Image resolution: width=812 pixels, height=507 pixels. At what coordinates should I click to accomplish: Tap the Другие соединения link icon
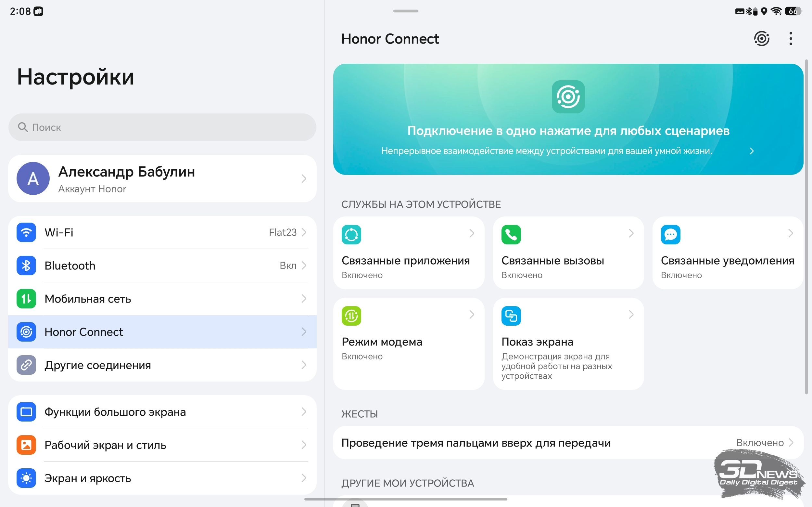(26, 365)
